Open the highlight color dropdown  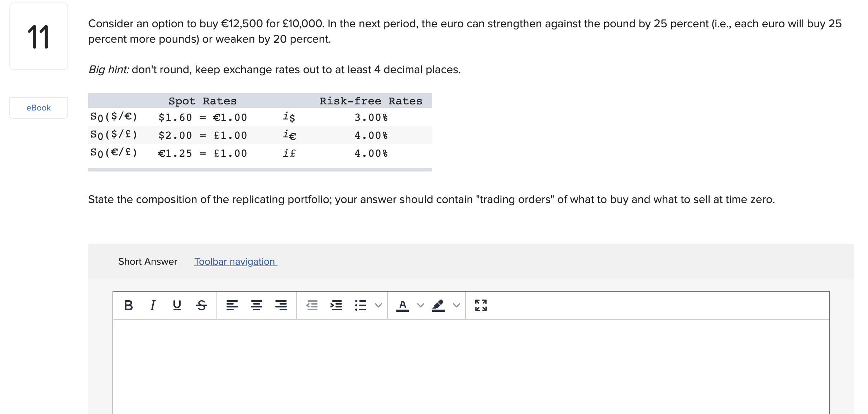click(456, 305)
